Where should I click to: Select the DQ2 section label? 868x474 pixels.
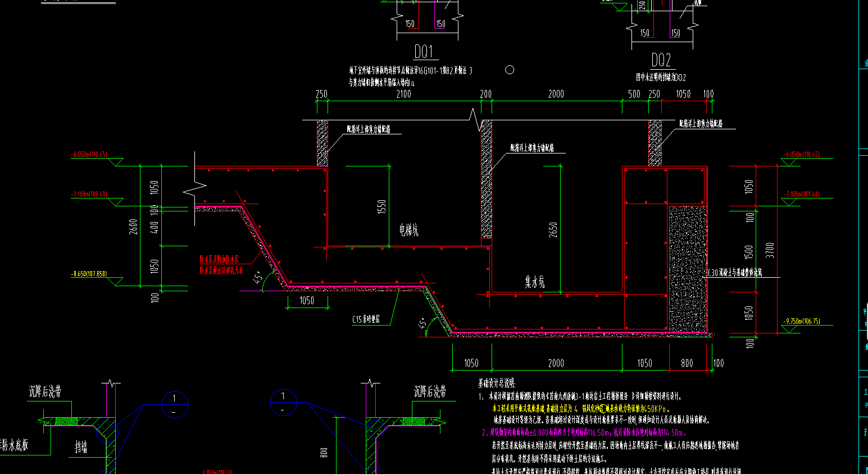(x=661, y=60)
